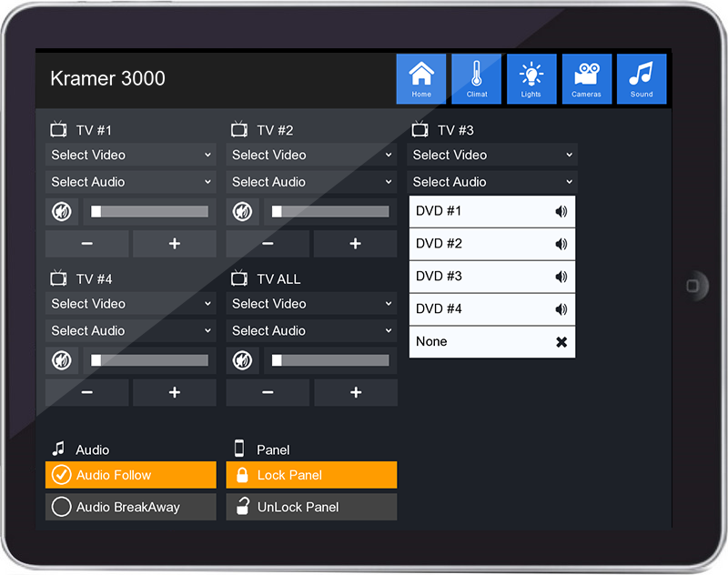Increase TV #1 volume with plus
728x575 pixels.
pos(175,244)
